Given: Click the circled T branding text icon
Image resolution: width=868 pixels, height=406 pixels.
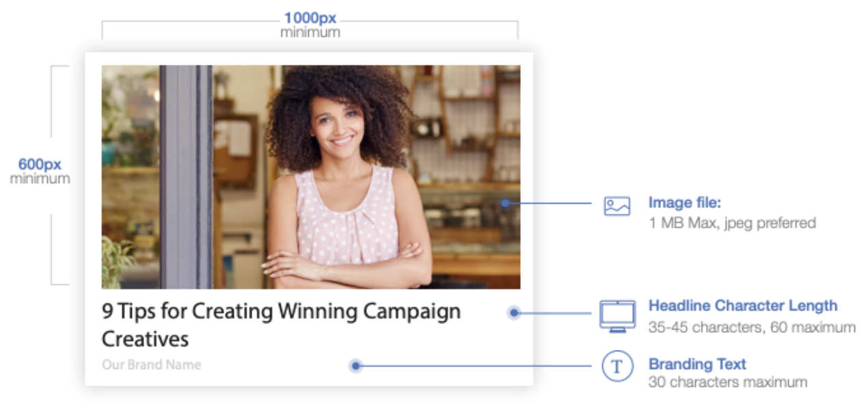Looking at the screenshot, I should (617, 366).
